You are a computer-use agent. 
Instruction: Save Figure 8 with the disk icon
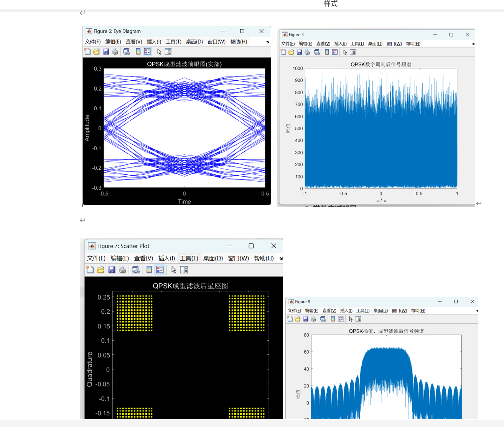306,319
